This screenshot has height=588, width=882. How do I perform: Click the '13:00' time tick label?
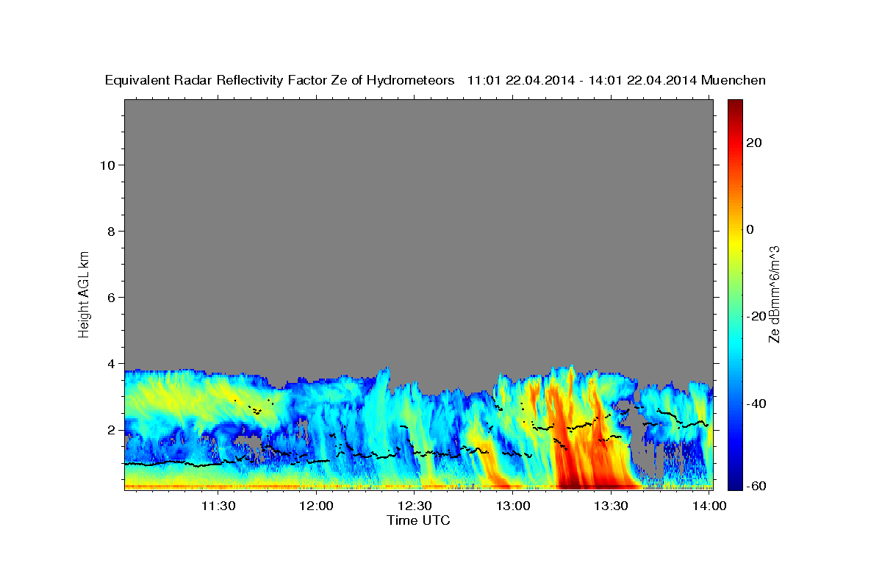tap(513, 506)
